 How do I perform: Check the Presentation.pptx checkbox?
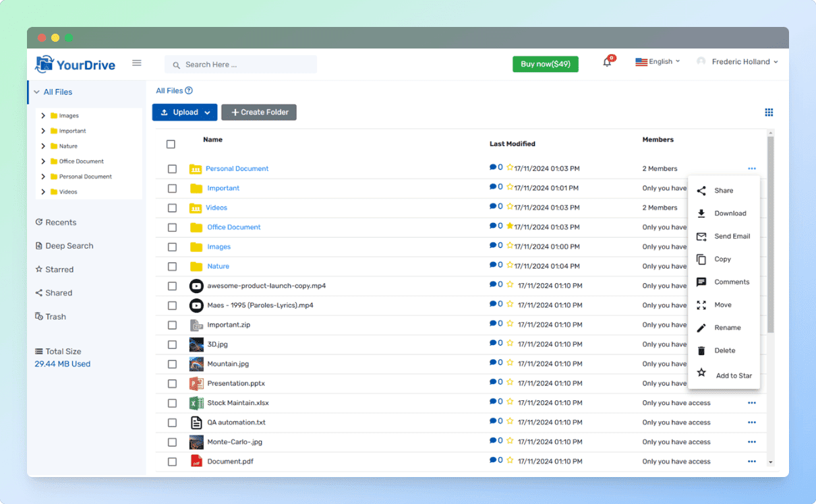point(172,384)
